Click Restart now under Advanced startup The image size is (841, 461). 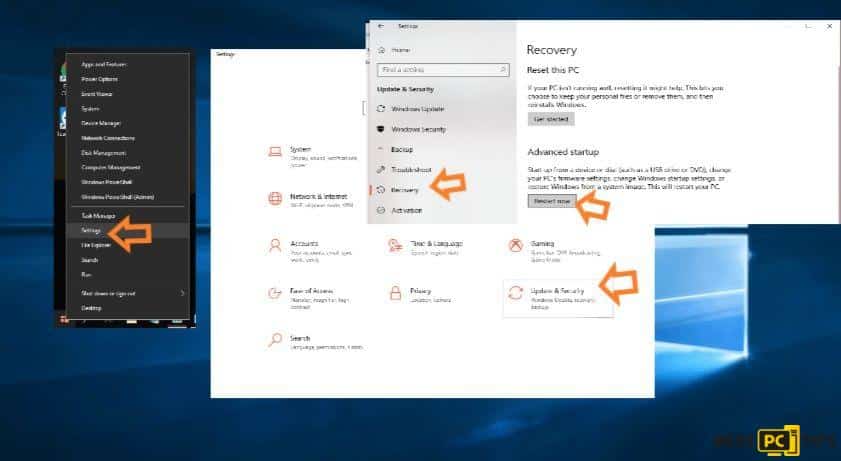[552, 201]
